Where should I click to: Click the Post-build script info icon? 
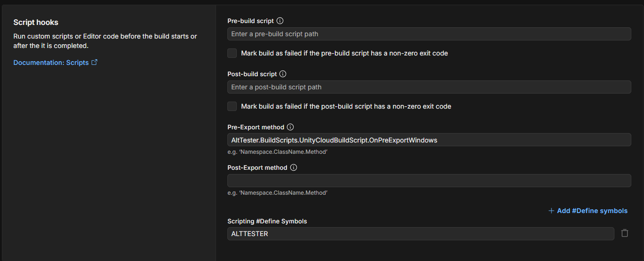[283, 74]
